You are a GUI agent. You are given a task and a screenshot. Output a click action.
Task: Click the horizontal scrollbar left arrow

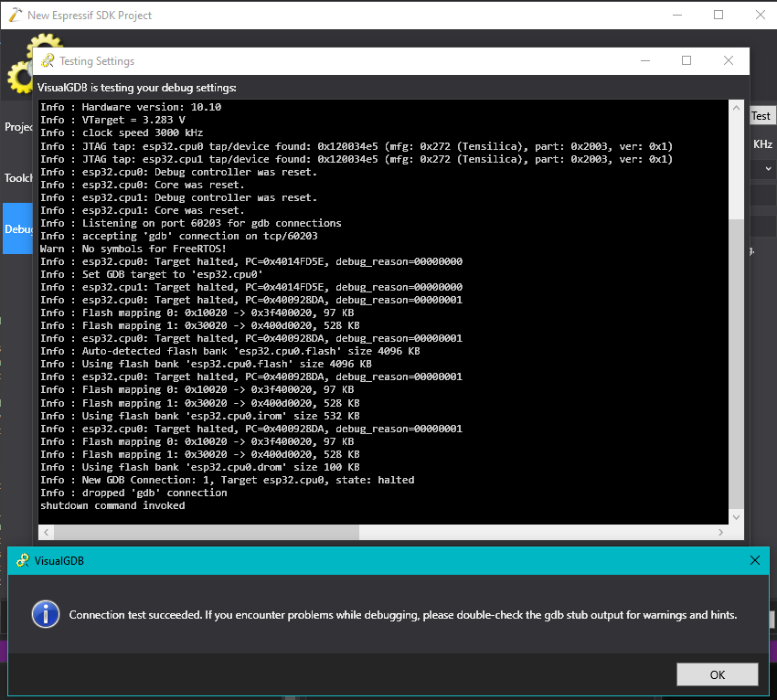(46, 532)
